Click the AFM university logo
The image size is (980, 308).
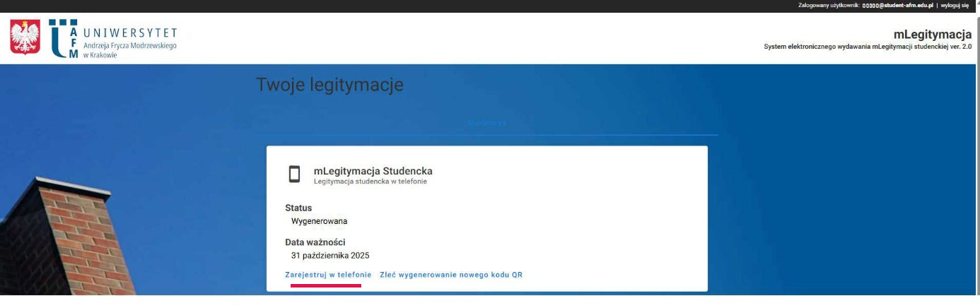pyautogui.click(x=64, y=38)
